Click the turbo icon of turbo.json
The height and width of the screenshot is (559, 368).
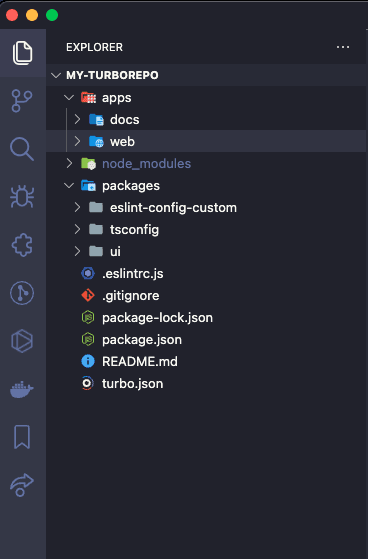tap(88, 384)
